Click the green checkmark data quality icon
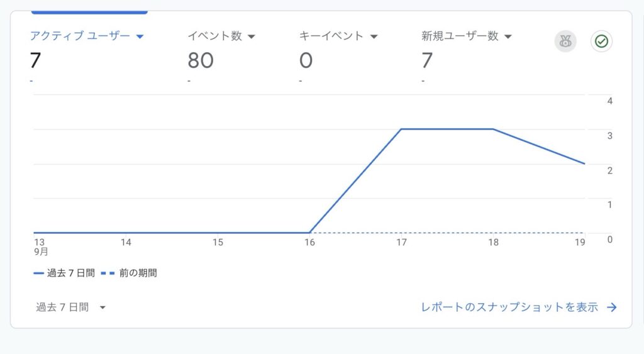This screenshot has height=354, width=644. coord(601,41)
